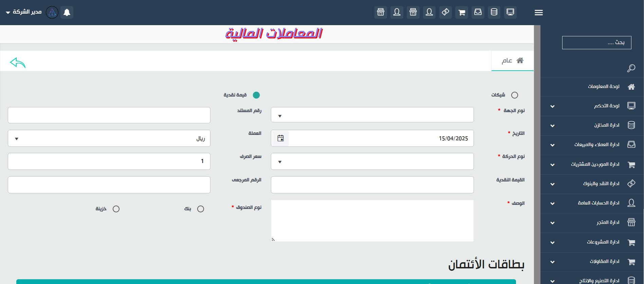Open ادارة المقاولات menu item
Viewport: 644px width, 284px height.
[592, 262]
